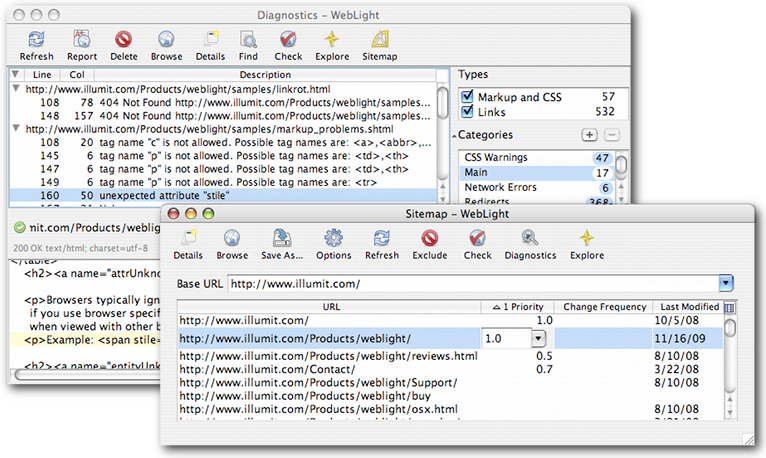Select Main category row
Viewport: 766px width, 458px height.
pyautogui.click(x=537, y=172)
